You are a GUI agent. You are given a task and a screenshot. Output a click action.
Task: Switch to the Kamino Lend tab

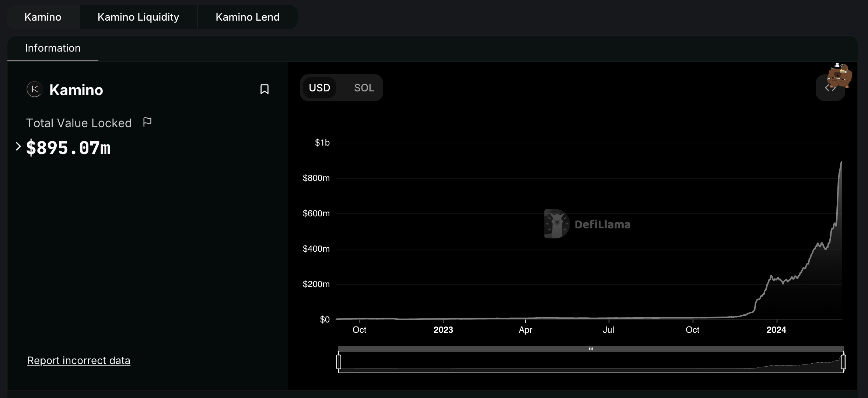coord(247,17)
